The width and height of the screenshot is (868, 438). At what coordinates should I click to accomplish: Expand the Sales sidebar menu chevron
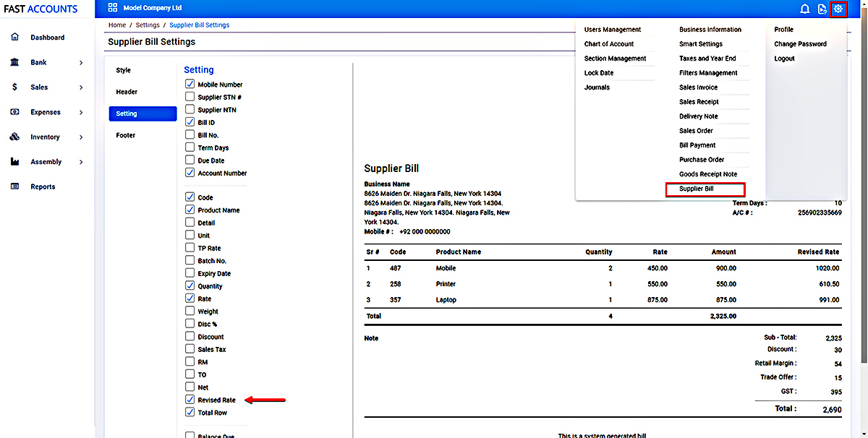pyautogui.click(x=81, y=87)
